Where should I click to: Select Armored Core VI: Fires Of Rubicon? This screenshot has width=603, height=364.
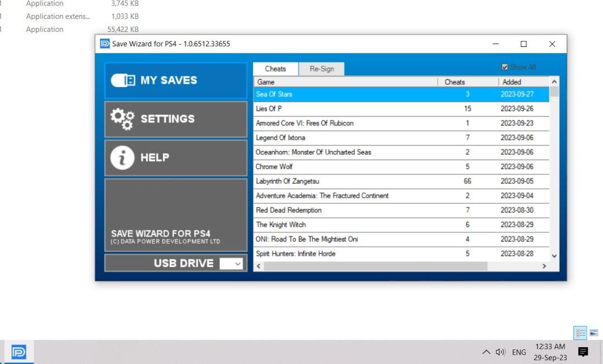401,123
